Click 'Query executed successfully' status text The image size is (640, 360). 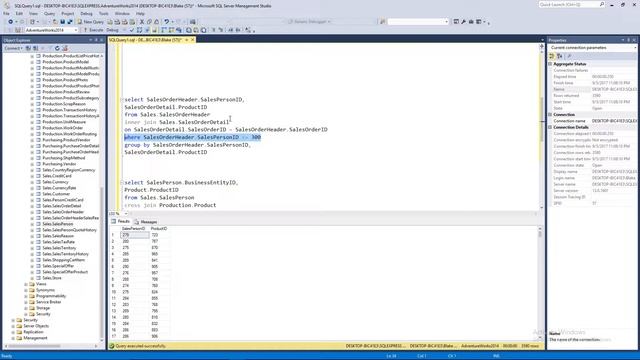tap(140, 346)
